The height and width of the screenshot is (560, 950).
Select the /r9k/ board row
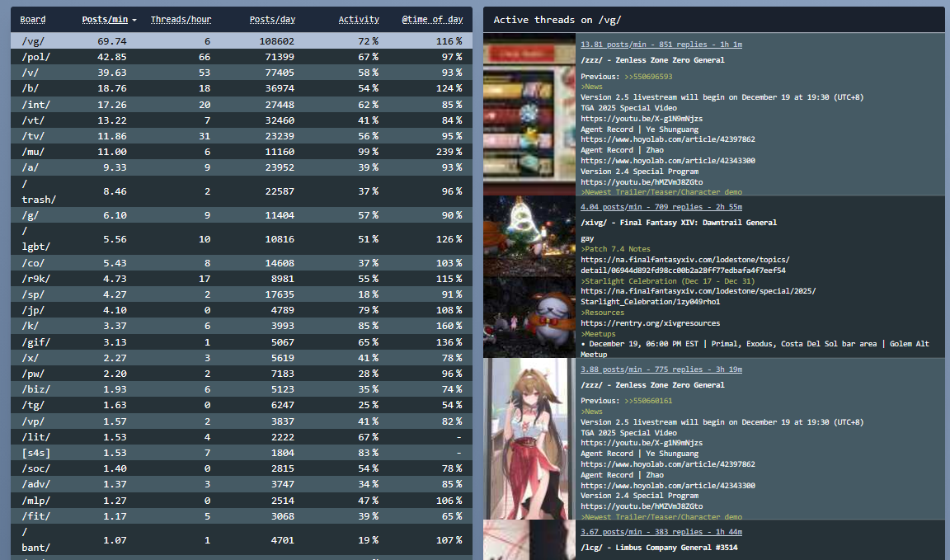click(241, 279)
